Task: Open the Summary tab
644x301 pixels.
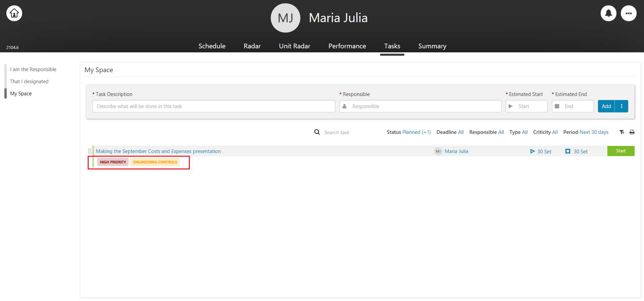Action: pyautogui.click(x=432, y=46)
